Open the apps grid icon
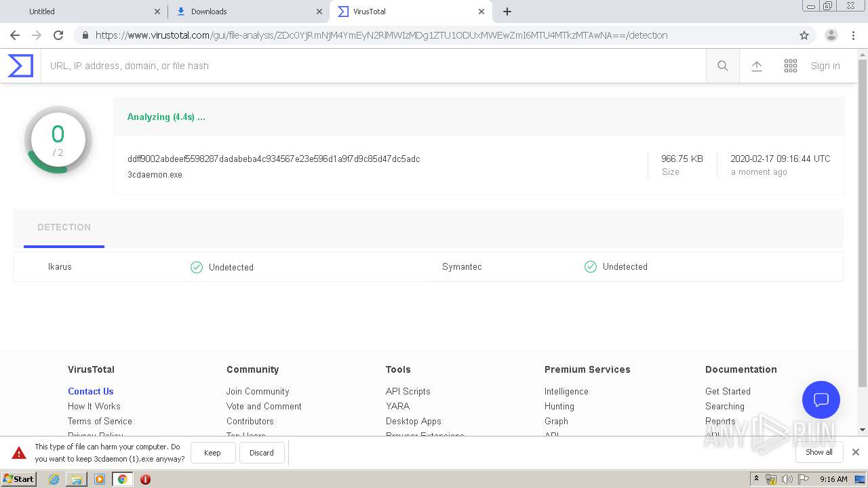 pyautogui.click(x=791, y=66)
